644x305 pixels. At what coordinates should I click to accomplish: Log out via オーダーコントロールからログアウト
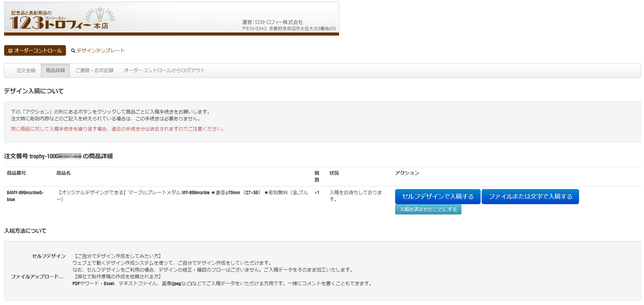coord(164,70)
